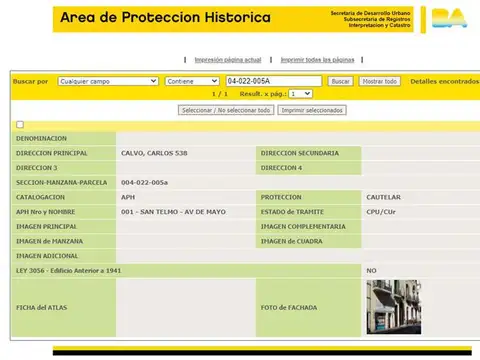Click the 'CPU/CUr' tramite status value
Screen dimensions: 480x360
coord(381,212)
